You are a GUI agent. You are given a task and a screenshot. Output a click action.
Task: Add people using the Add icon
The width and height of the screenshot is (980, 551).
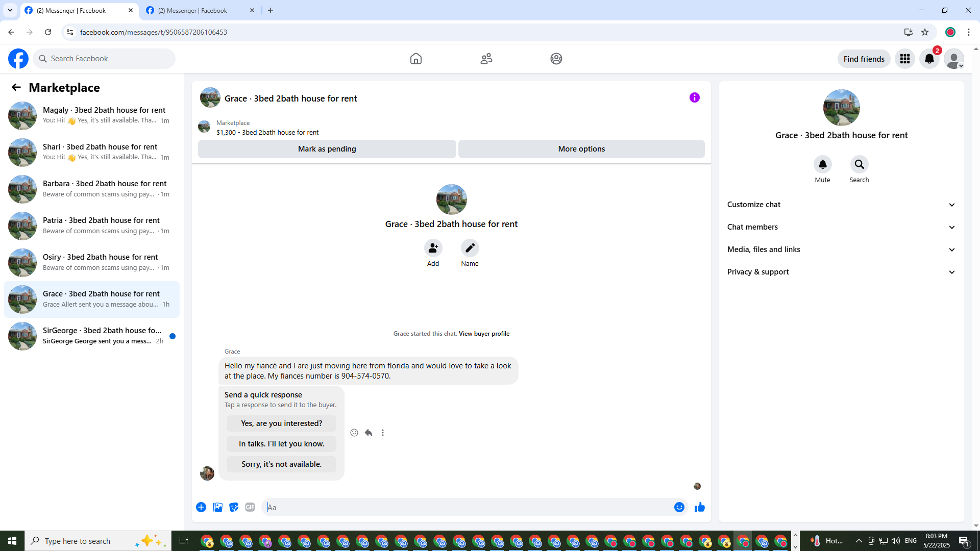coord(433,248)
